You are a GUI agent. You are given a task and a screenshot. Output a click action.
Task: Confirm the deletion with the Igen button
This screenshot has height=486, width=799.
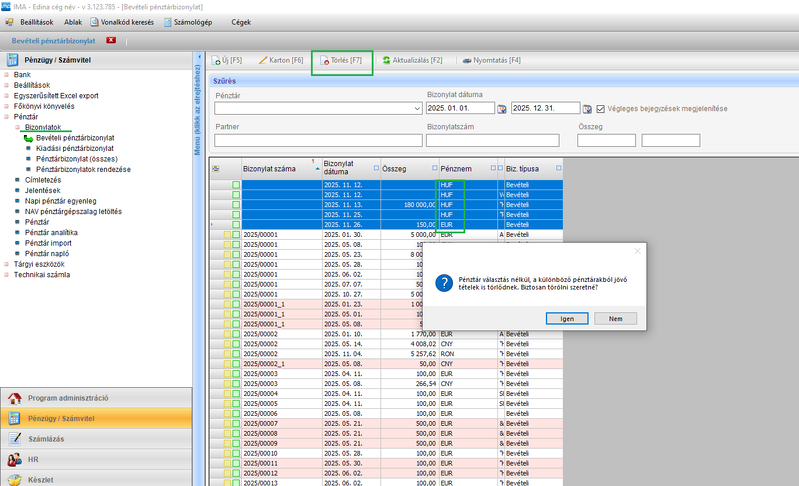tap(567, 318)
